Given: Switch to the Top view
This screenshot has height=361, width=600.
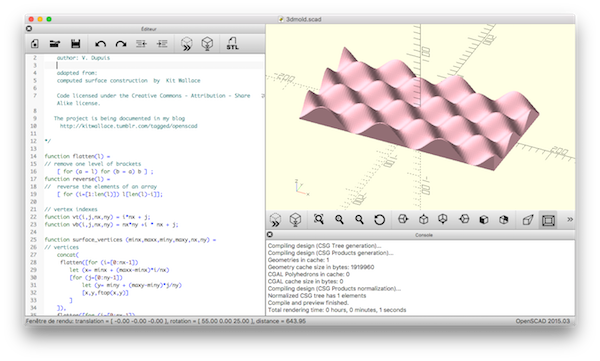Looking at the screenshot, I should tap(424, 219).
